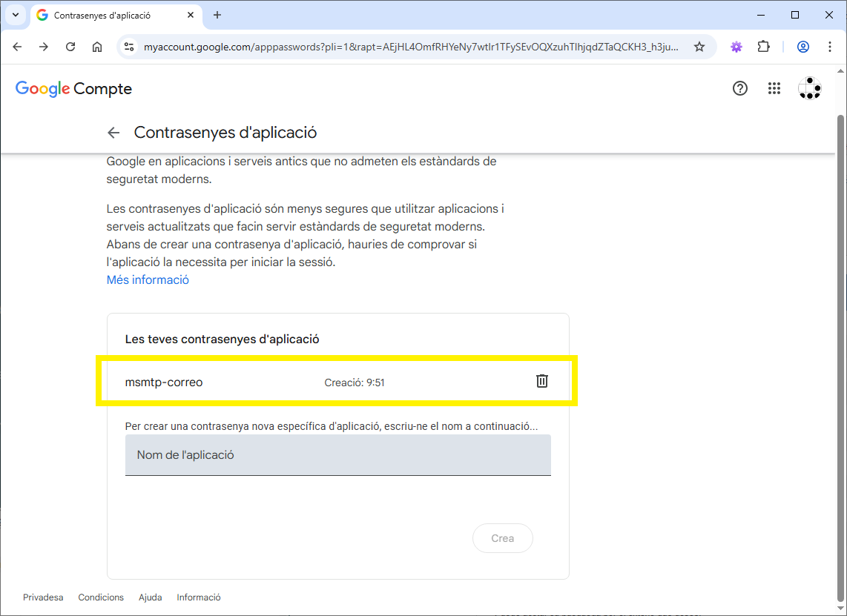Screen dimensions: 847x616
Task: View site information in the address bar
Action: click(x=129, y=46)
